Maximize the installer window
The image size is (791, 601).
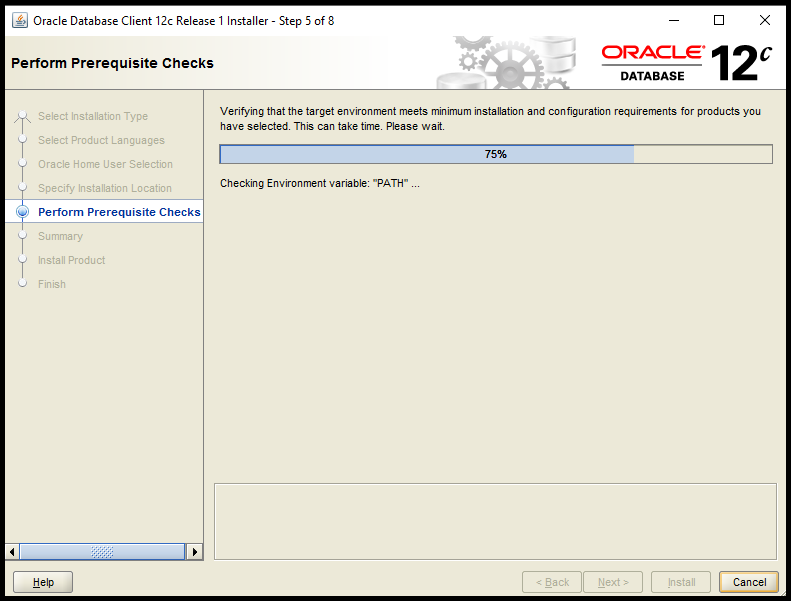coord(719,20)
